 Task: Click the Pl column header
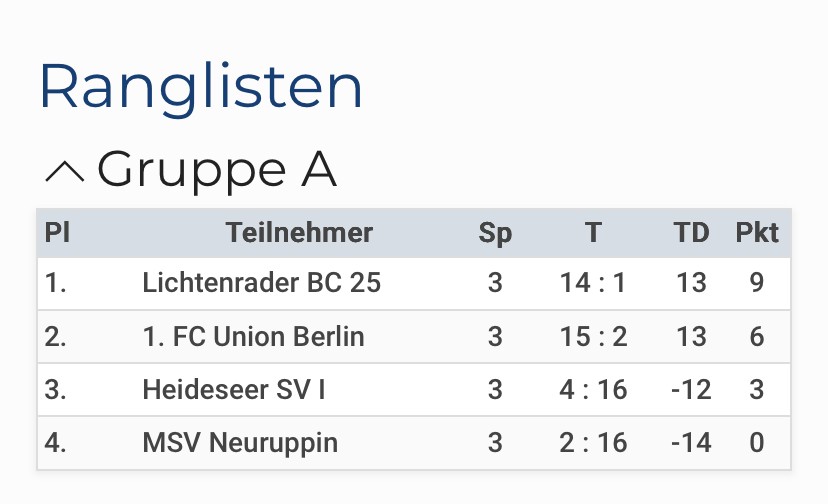coord(57,233)
